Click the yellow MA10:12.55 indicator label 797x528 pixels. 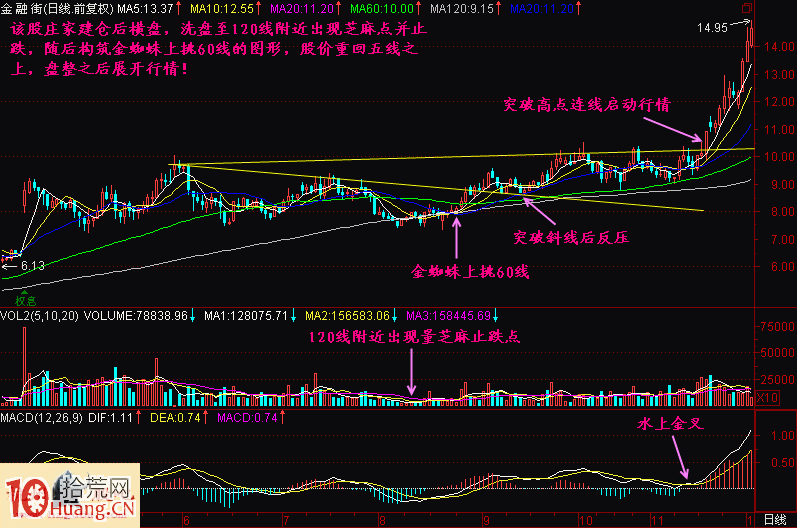tap(222, 9)
